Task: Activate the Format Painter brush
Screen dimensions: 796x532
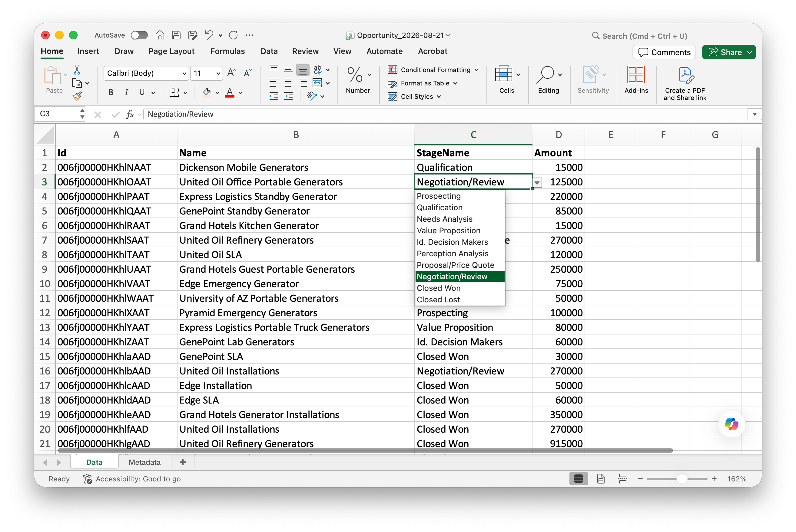Action: pyautogui.click(x=77, y=96)
